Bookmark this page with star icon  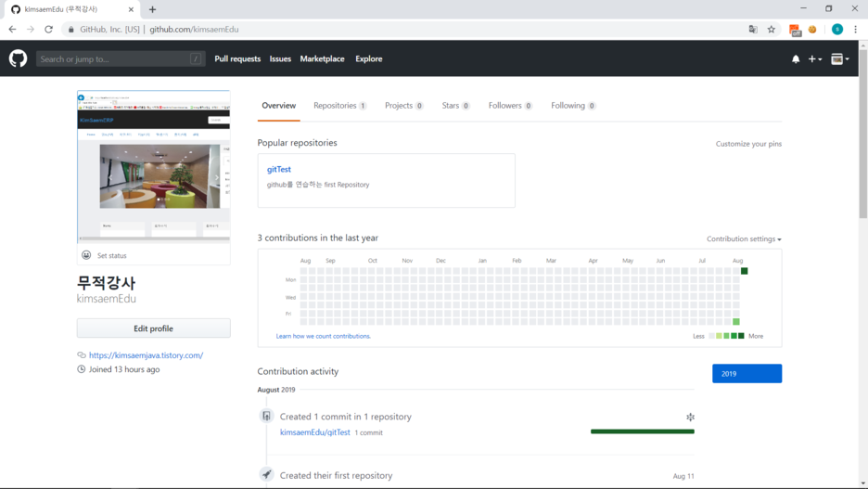(x=772, y=30)
